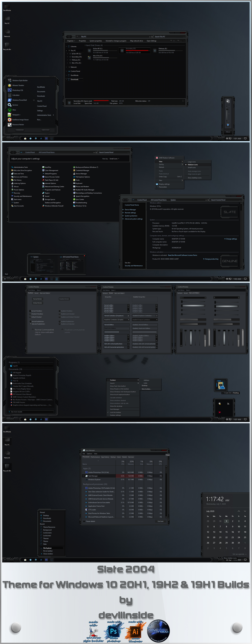This screenshot has width=252, height=644.
Task: Switch to Task Manager Startup tab
Action: click(x=113, y=457)
